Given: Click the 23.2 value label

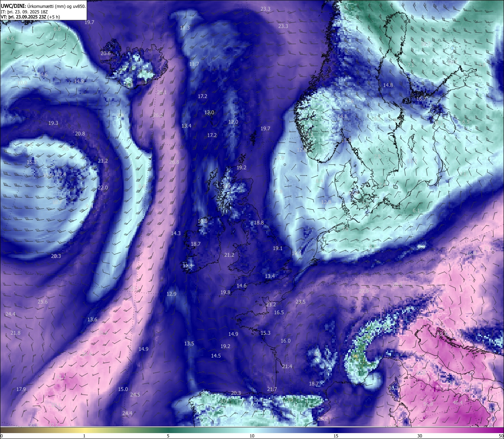Looking at the screenshot, I should pos(271,305).
